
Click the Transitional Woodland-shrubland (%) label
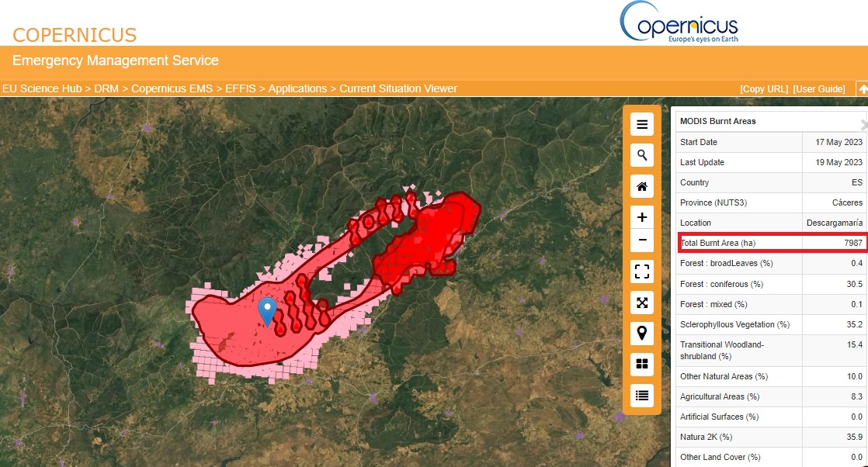point(722,351)
